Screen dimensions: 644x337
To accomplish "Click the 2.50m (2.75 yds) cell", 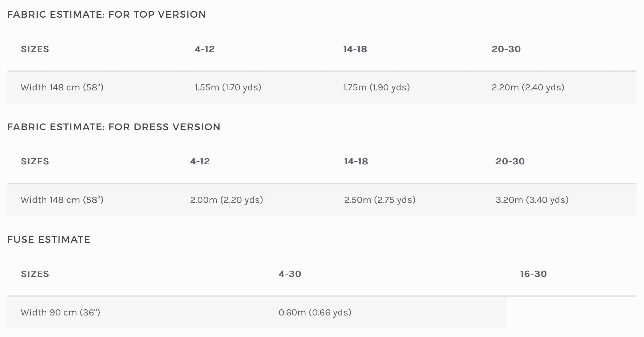I will click(380, 200).
